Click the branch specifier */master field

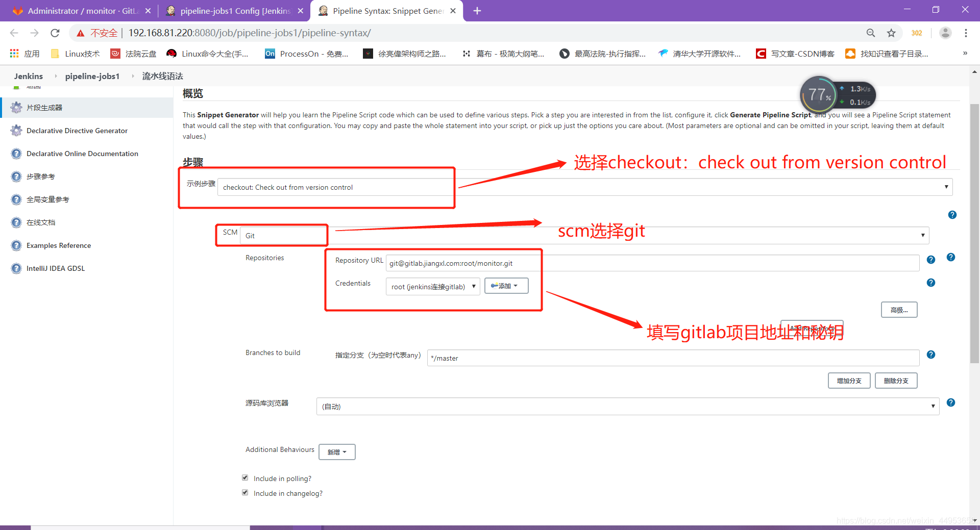tap(673, 358)
